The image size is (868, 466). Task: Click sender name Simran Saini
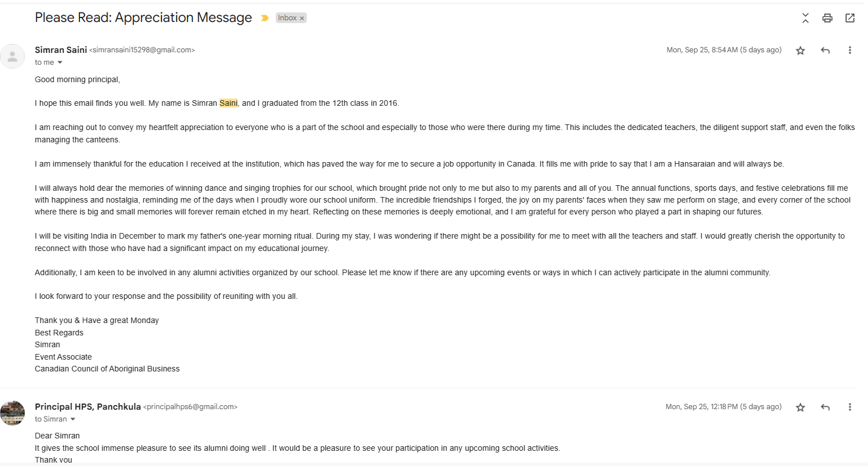tap(61, 50)
